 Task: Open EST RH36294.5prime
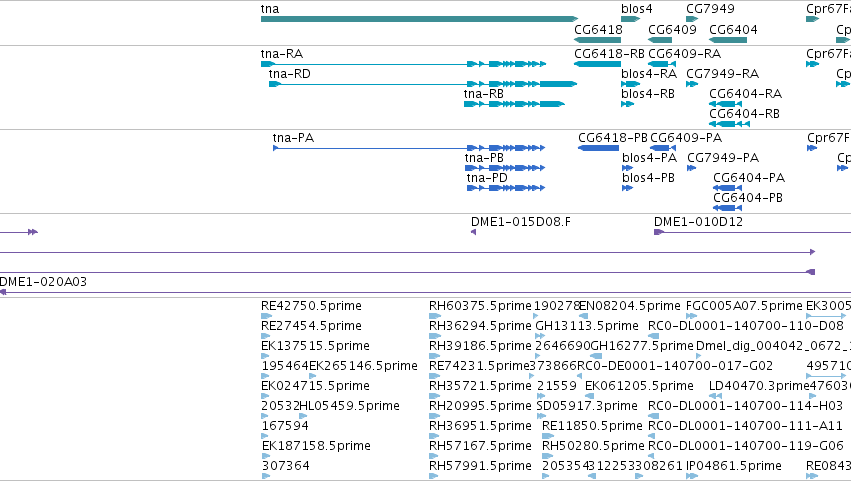(x=480, y=326)
